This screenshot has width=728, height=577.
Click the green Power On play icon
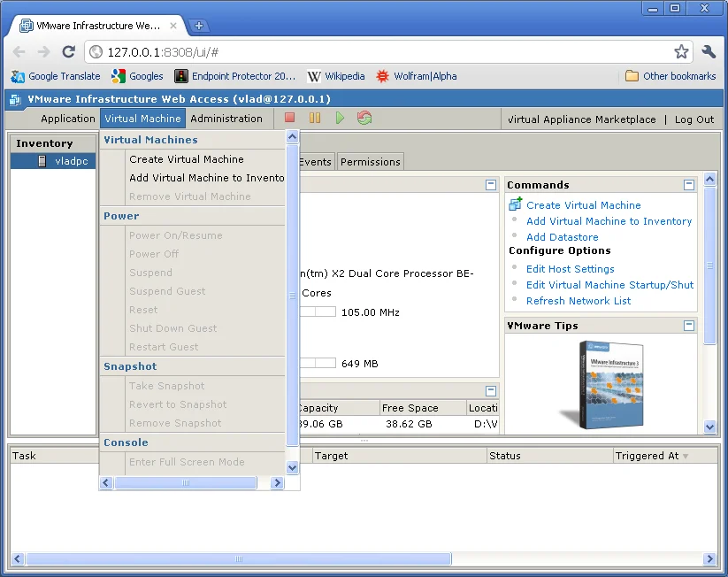[340, 118]
